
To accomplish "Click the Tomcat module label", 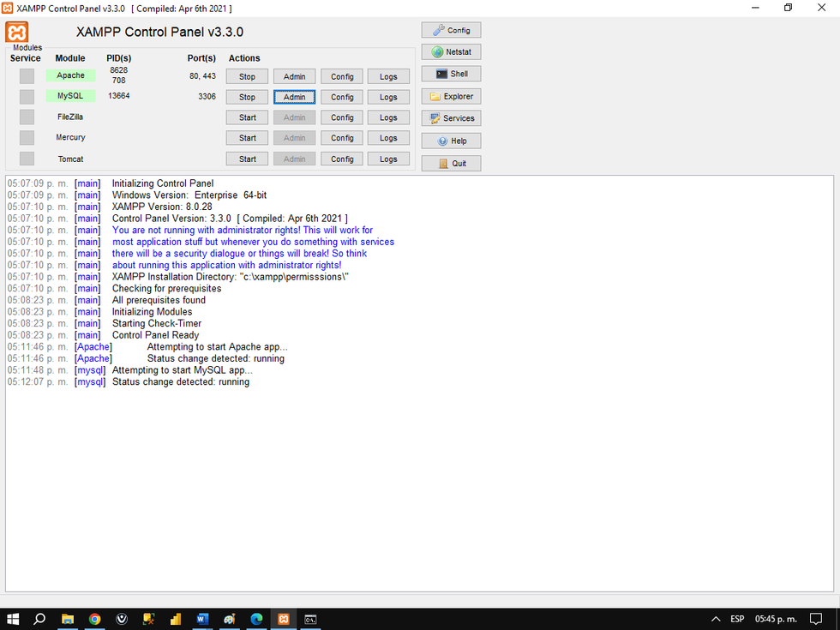I will (70, 159).
